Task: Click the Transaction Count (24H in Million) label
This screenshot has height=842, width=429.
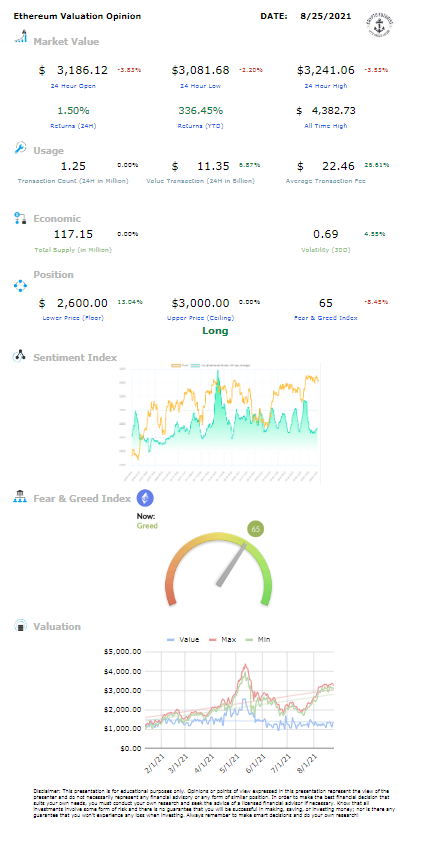Action: [73, 181]
